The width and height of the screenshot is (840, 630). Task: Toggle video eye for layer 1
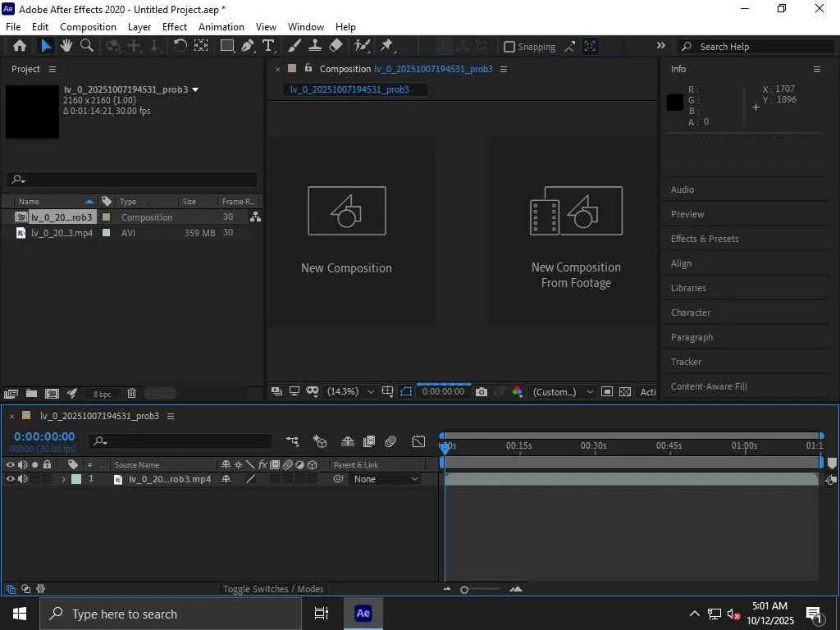[x=10, y=479]
